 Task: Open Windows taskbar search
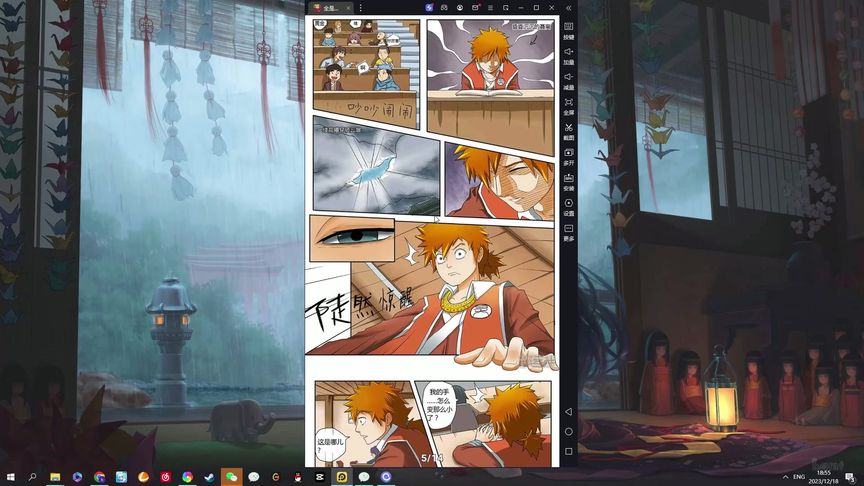tap(32, 477)
